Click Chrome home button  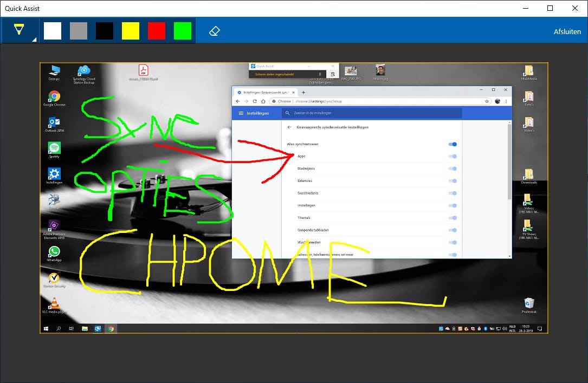tap(263, 101)
